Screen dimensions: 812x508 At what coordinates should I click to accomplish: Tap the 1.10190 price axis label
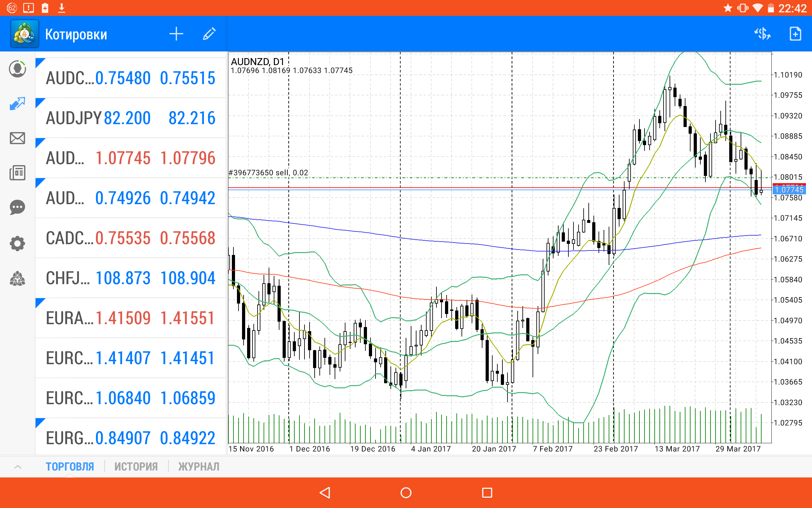point(788,75)
